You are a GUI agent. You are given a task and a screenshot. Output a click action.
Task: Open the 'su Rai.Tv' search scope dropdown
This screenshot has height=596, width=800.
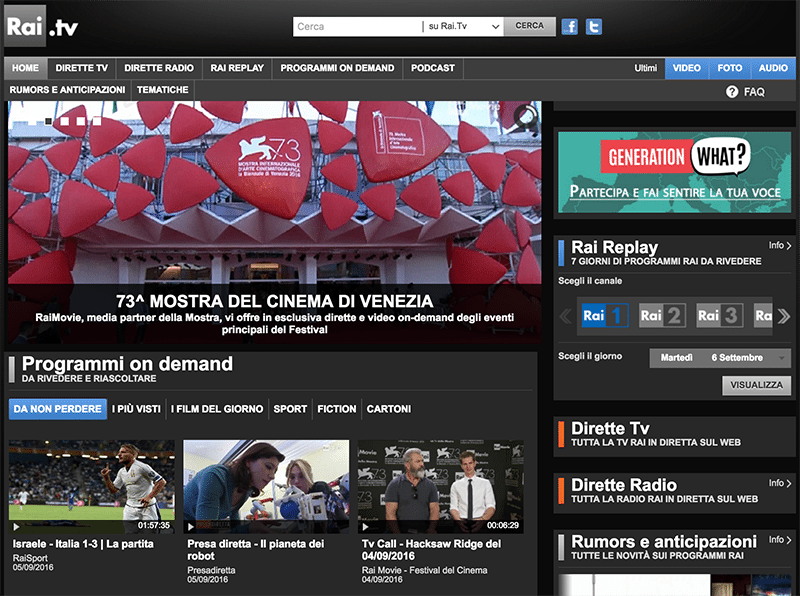pyautogui.click(x=461, y=27)
